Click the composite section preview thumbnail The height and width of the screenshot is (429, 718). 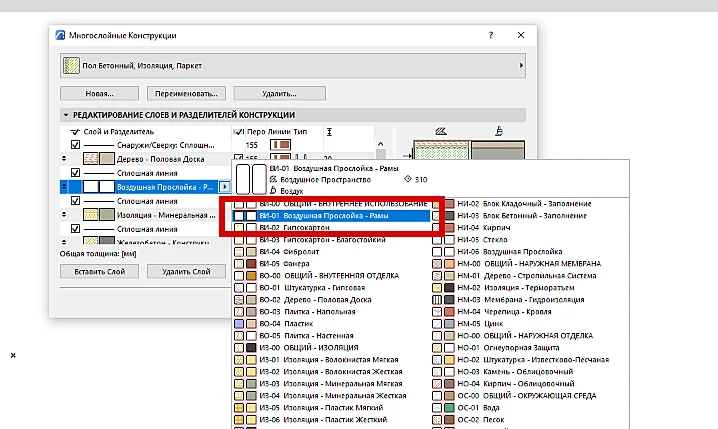click(469, 150)
